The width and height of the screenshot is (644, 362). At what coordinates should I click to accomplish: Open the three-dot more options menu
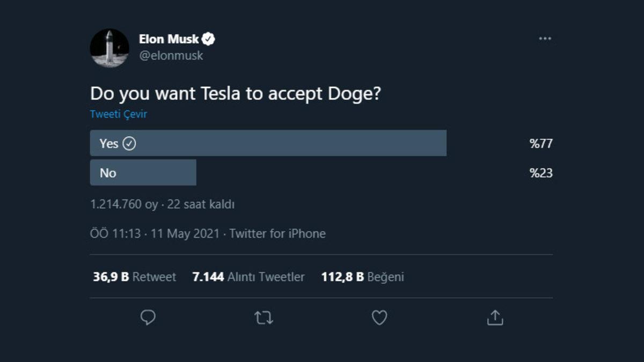point(545,38)
